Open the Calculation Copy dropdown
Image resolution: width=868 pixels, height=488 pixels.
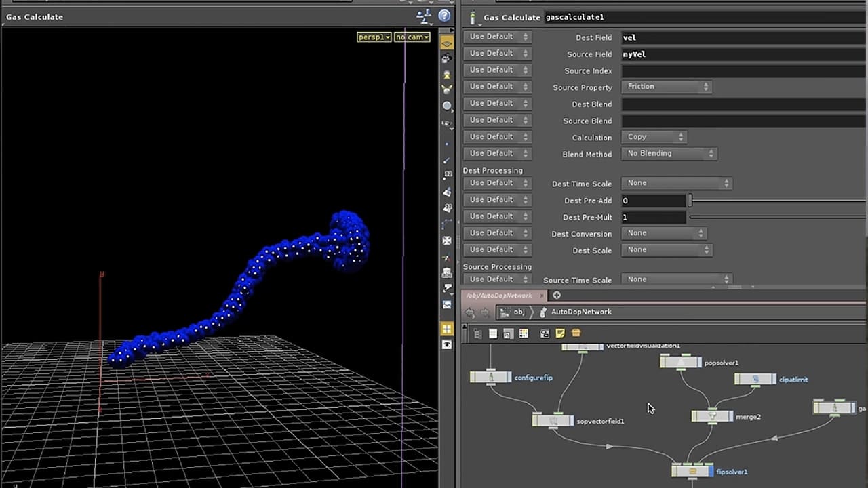[654, 137]
